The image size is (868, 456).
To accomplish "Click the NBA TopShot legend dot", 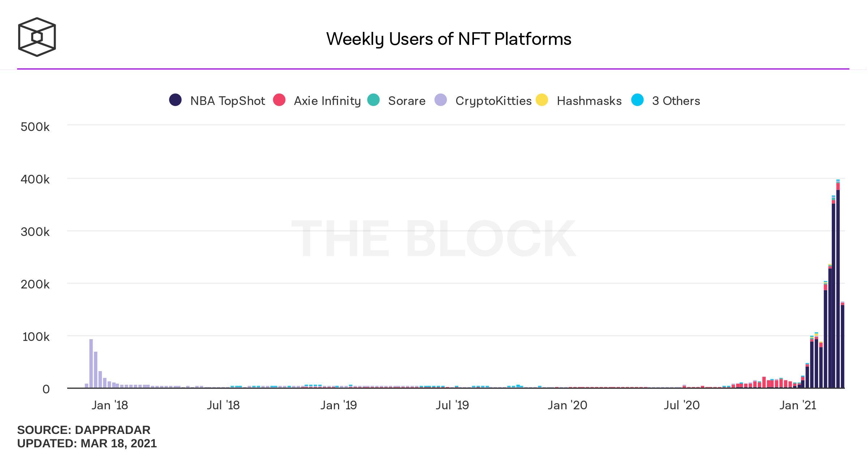I will pyautogui.click(x=175, y=100).
